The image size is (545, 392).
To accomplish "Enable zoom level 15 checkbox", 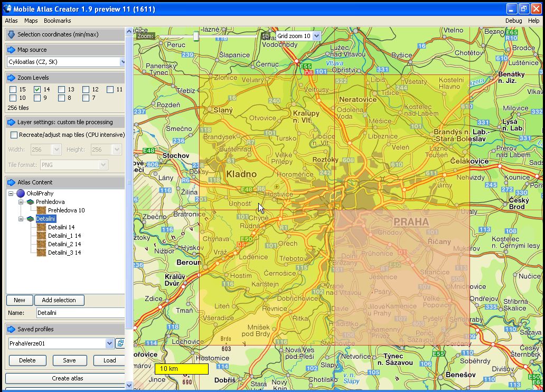I will pyautogui.click(x=13, y=89).
